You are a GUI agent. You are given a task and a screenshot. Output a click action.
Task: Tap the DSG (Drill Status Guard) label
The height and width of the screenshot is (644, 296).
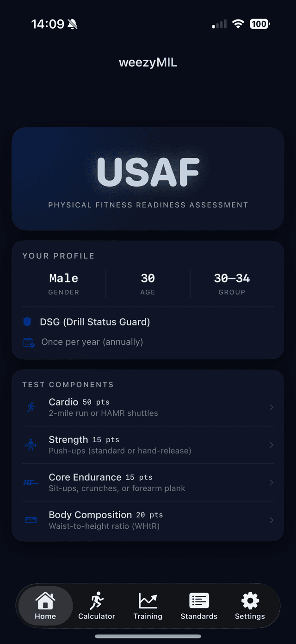tap(95, 322)
